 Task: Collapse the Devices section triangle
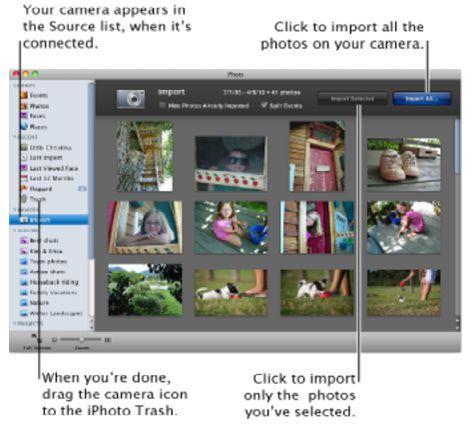(x=14, y=210)
